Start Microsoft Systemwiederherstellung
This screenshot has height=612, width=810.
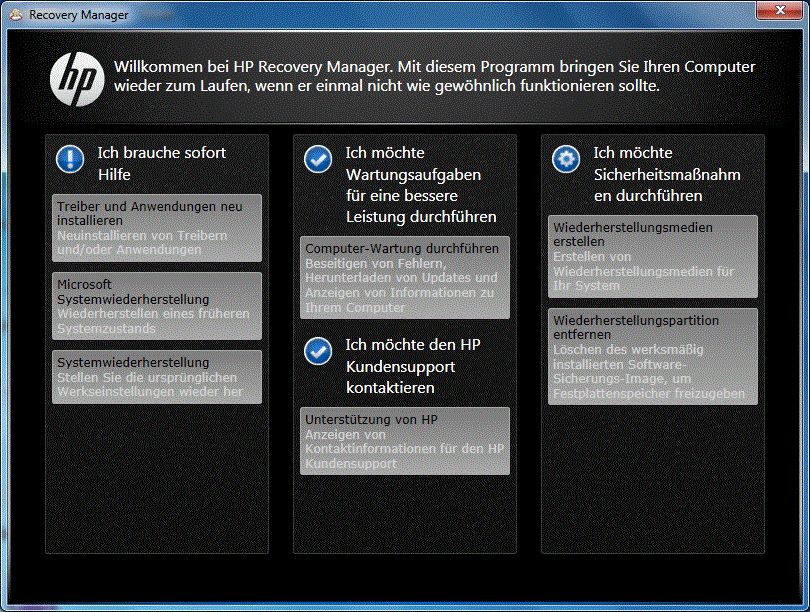click(x=157, y=306)
